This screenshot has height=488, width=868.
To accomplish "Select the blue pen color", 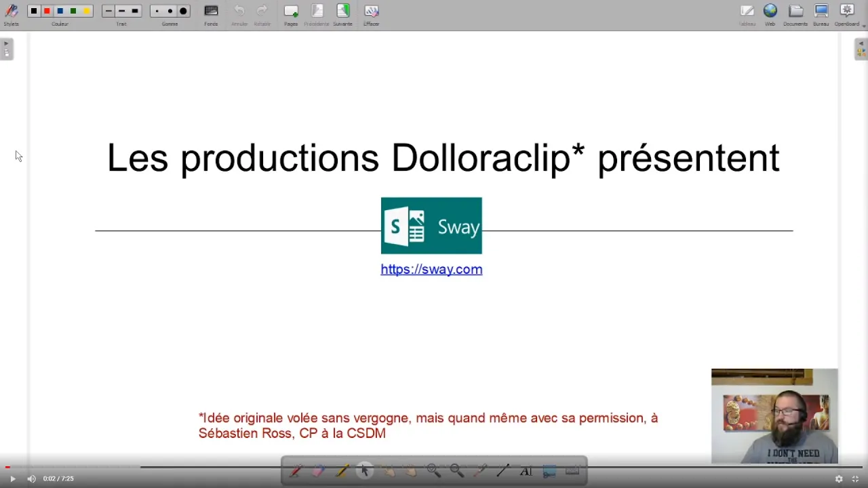I will pos(60,11).
